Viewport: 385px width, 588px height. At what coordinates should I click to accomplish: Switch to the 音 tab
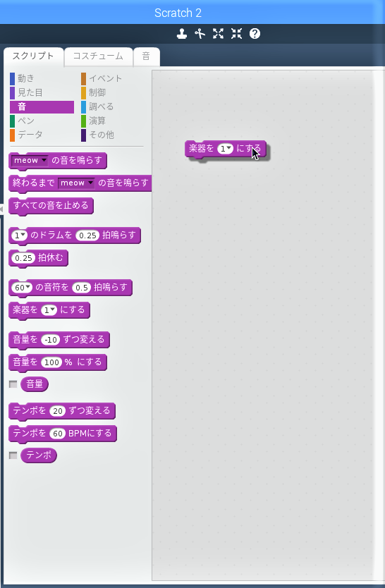click(x=146, y=56)
